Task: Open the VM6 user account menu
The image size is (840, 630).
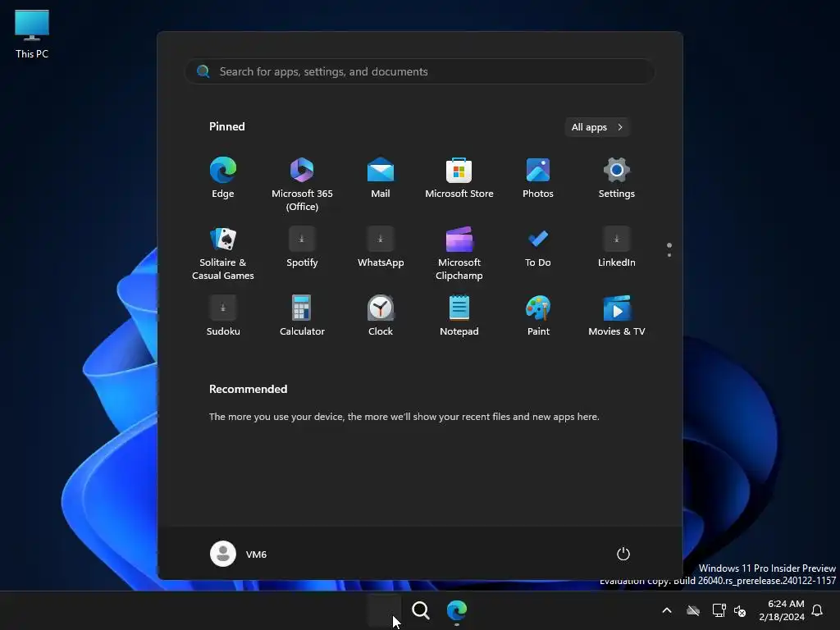Action: [239, 554]
